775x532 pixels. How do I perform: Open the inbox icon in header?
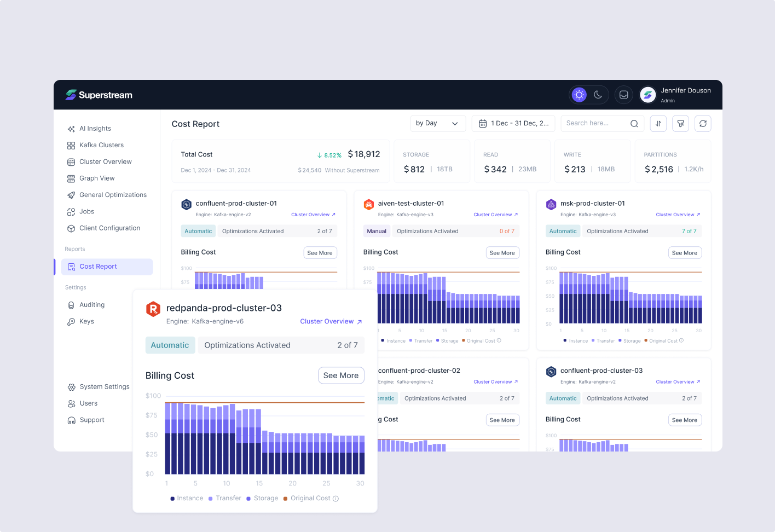623,95
